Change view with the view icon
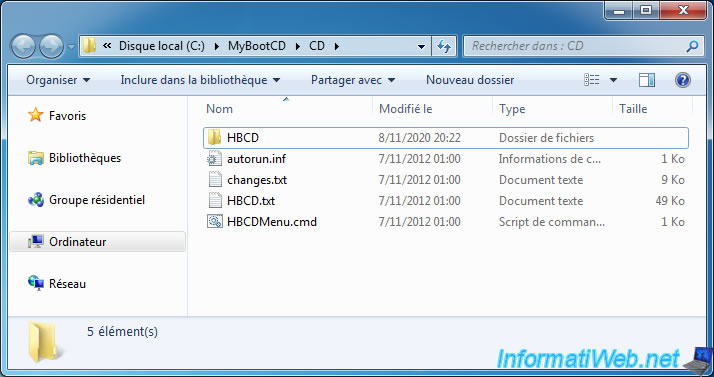Viewport: 714px width, 377px height. [592, 80]
